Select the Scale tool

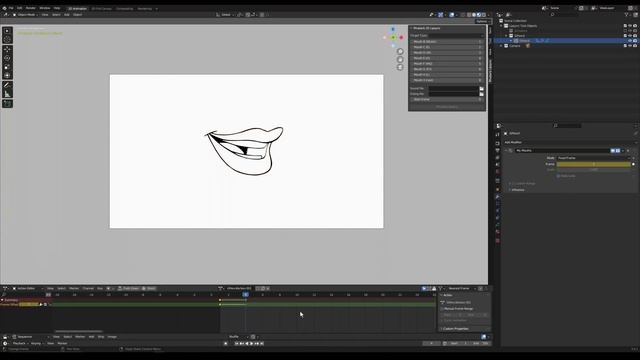coord(7,67)
